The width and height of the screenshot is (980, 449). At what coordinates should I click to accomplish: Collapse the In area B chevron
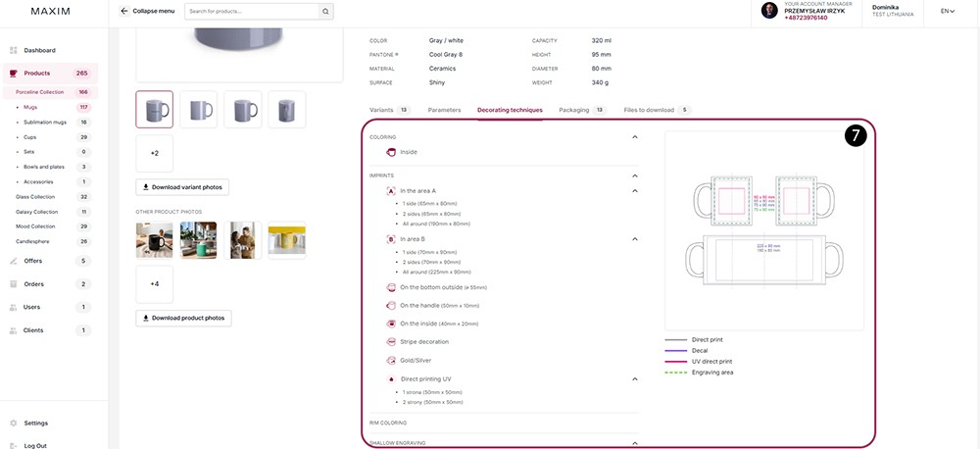pyautogui.click(x=634, y=239)
